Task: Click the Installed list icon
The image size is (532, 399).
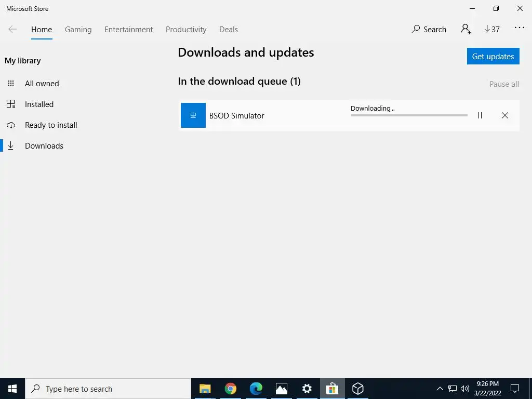Action: click(11, 104)
